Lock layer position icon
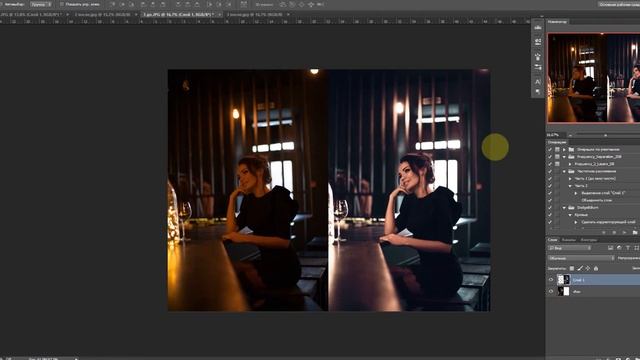 pos(588,268)
